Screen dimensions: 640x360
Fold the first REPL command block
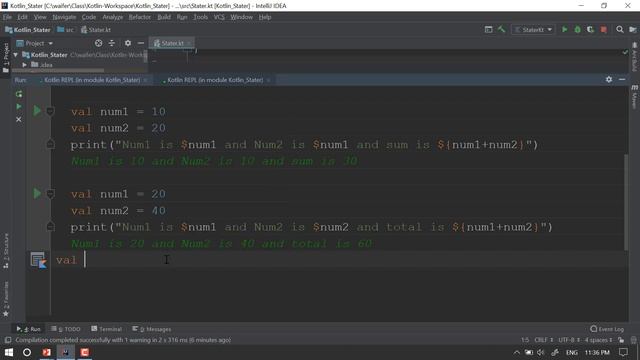pos(50,111)
